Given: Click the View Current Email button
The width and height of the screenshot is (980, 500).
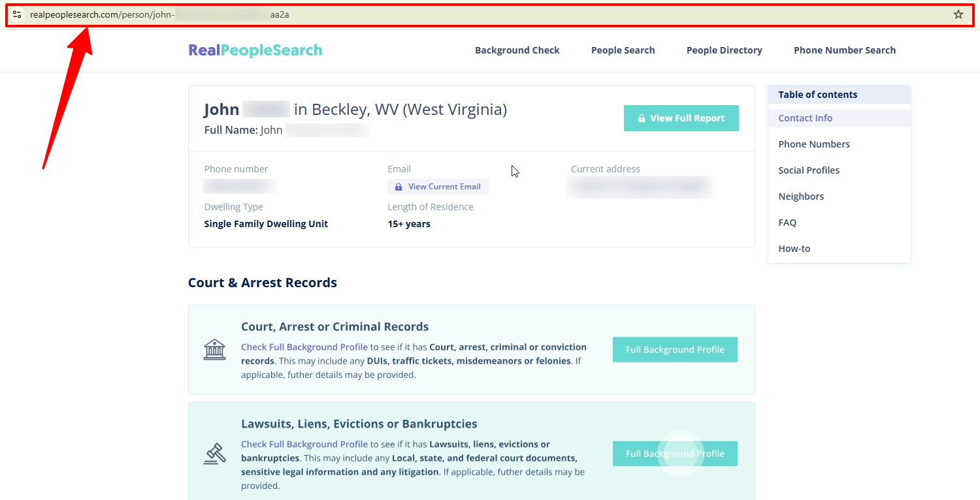Looking at the screenshot, I should 438,187.
